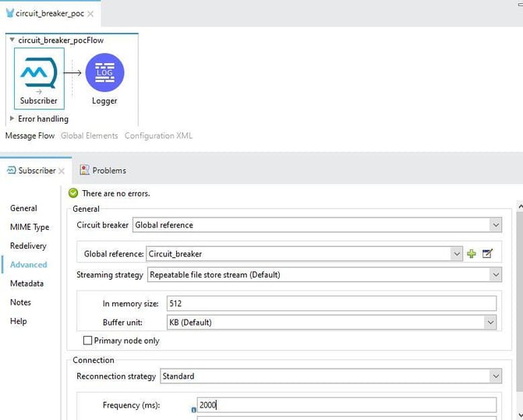Open the Notes section
This screenshot has height=420, width=523.
pyautogui.click(x=20, y=302)
